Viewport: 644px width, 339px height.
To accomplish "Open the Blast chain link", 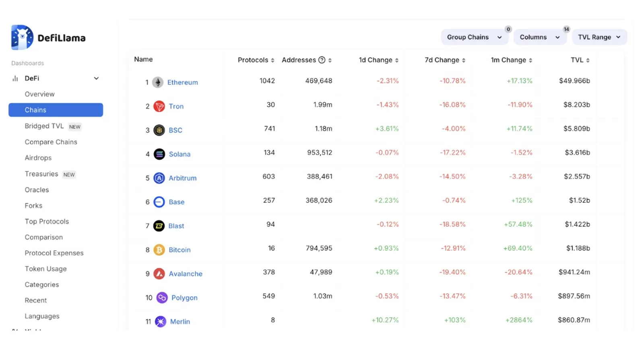I will [176, 226].
